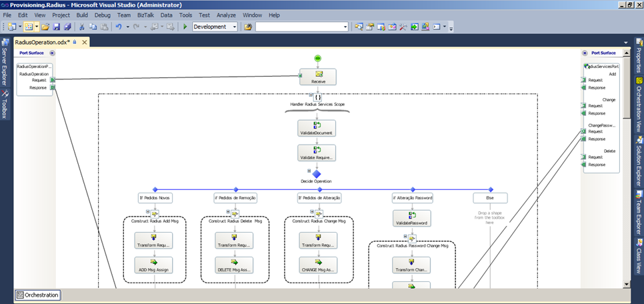Open the Build menu
644x304 pixels.
82,15
